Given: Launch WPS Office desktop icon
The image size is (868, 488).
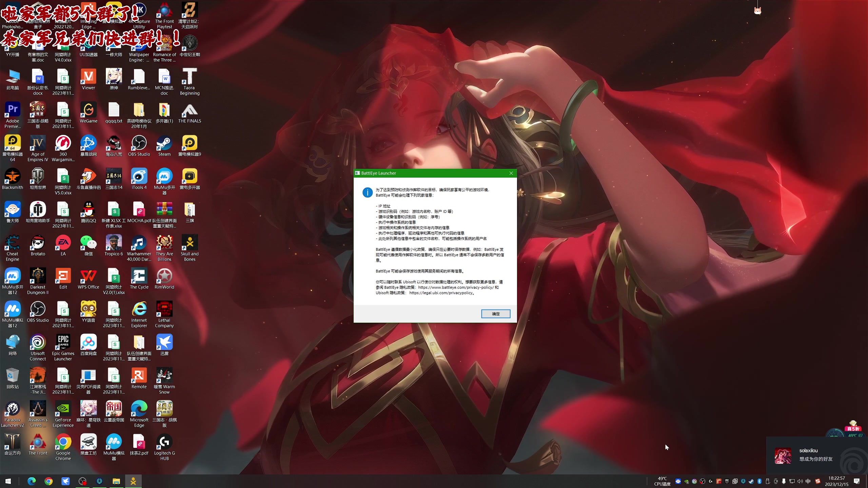Looking at the screenshot, I should click(88, 279).
